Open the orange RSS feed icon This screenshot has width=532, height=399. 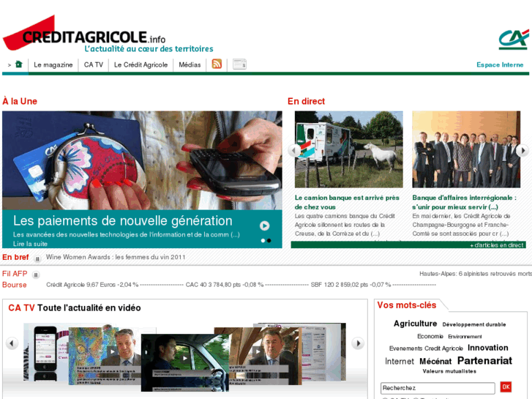pyautogui.click(x=217, y=64)
